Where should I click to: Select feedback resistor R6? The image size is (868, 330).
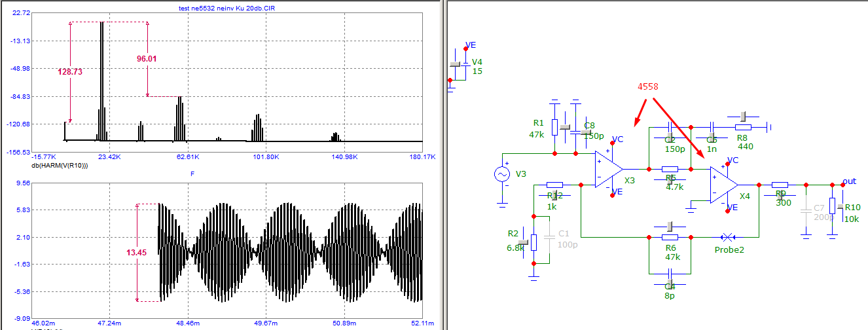(x=670, y=236)
